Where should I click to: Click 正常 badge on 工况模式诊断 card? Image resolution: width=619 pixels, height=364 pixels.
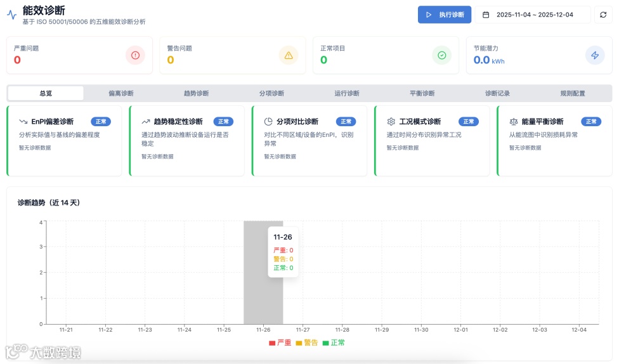(x=469, y=122)
